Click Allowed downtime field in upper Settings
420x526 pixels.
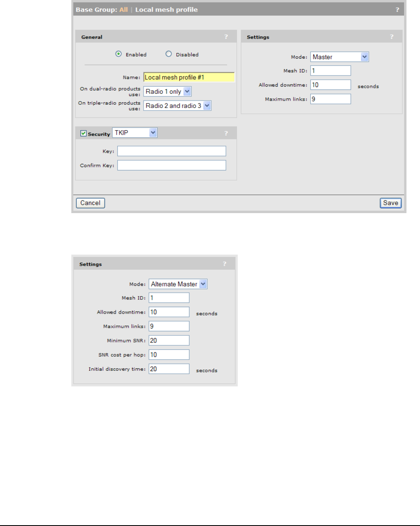tap(331, 85)
